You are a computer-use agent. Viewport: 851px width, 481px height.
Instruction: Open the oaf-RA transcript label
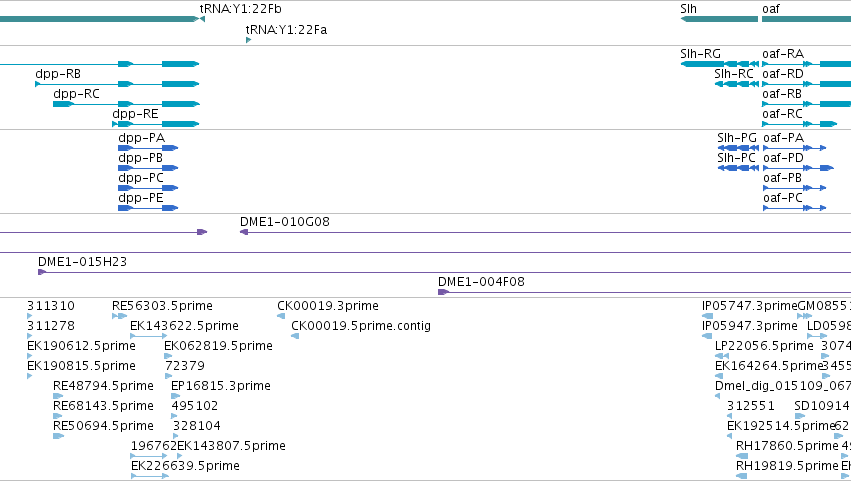[783, 54]
